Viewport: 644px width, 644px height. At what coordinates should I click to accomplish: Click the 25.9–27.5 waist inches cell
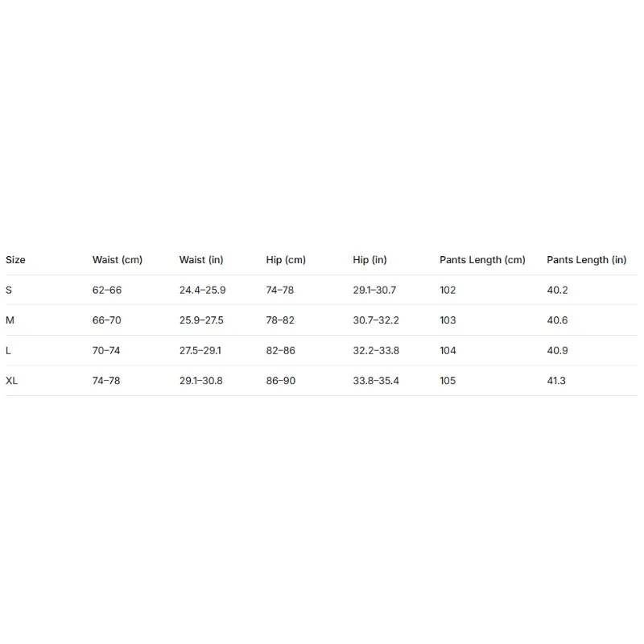tap(201, 320)
